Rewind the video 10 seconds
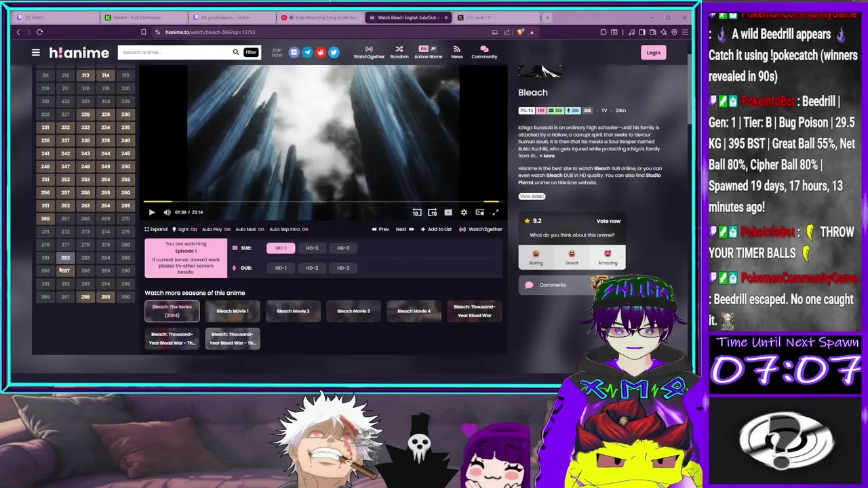 (416, 212)
